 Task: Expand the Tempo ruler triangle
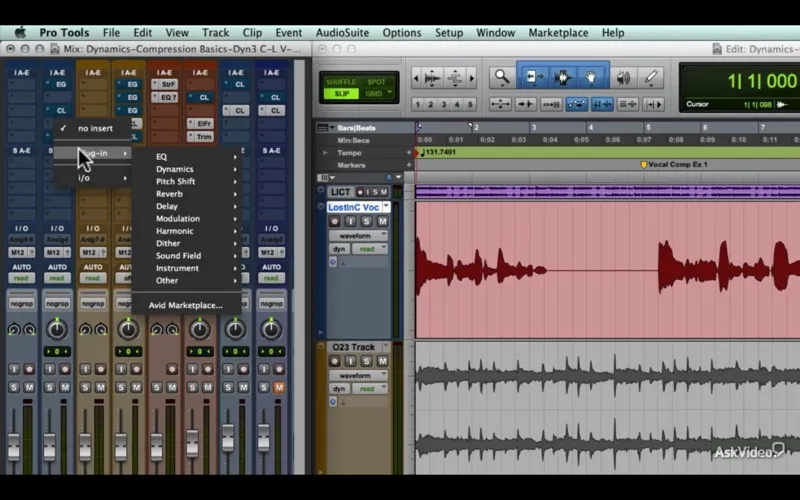(325, 153)
